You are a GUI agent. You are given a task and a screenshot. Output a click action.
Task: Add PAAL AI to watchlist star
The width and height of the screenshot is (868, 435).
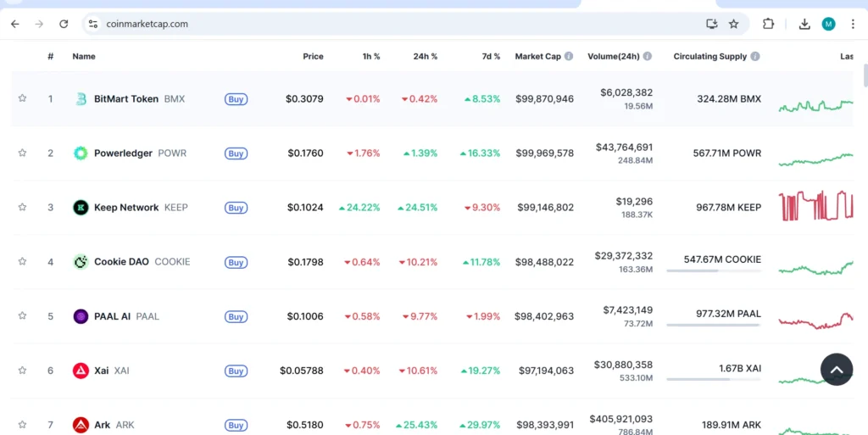click(x=22, y=315)
